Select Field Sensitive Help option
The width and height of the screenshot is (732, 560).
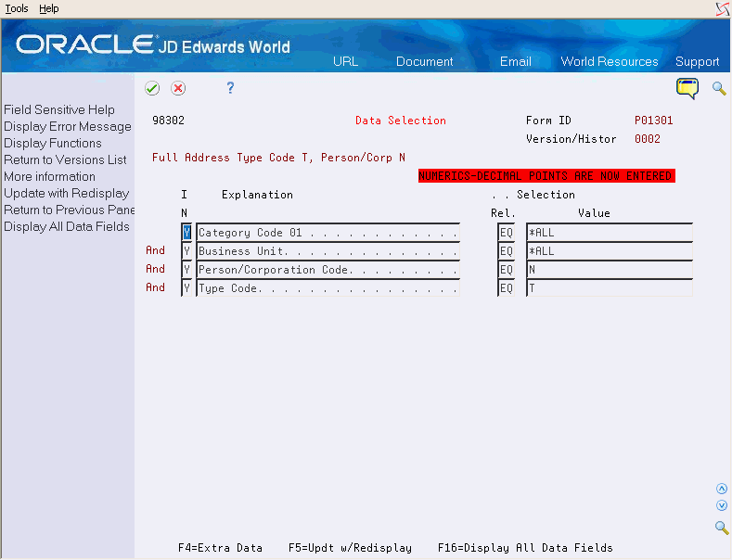(x=59, y=109)
